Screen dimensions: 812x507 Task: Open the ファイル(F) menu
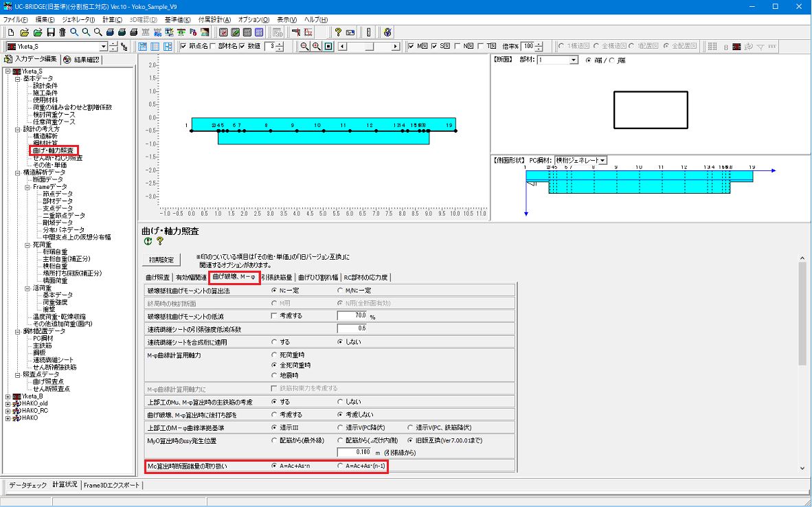(16, 20)
